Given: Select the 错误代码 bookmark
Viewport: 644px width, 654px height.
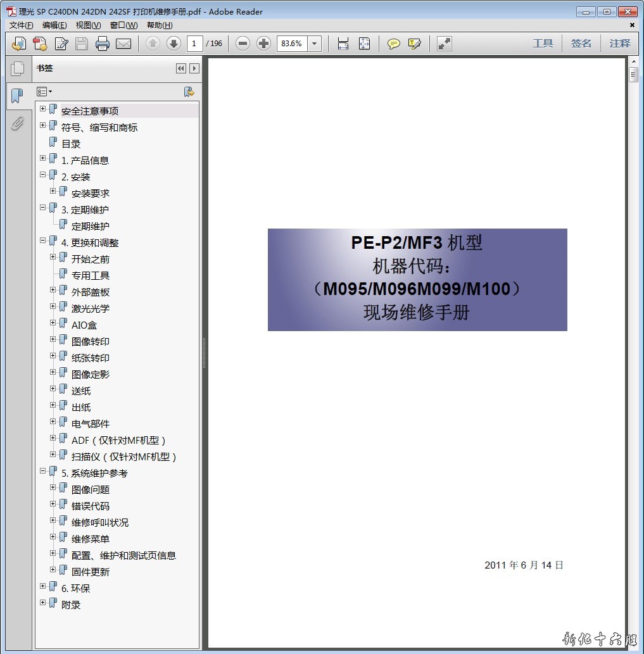Looking at the screenshot, I should [90, 506].
